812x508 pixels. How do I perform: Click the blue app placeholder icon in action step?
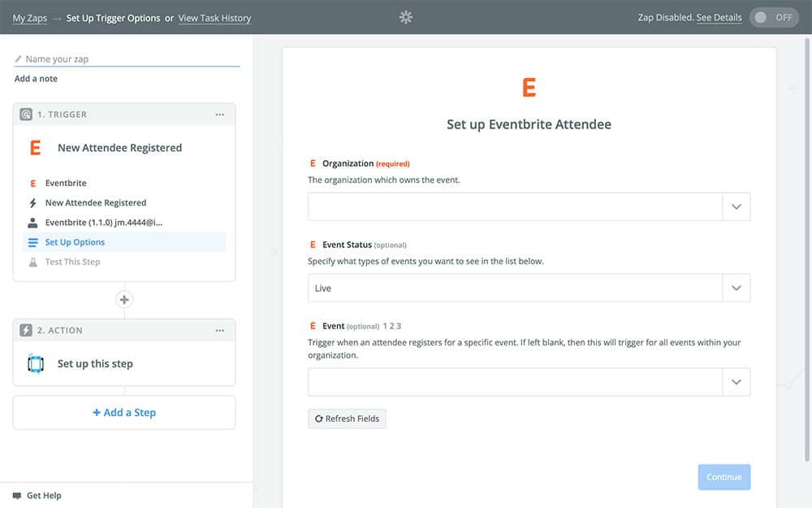pos(36,364)
